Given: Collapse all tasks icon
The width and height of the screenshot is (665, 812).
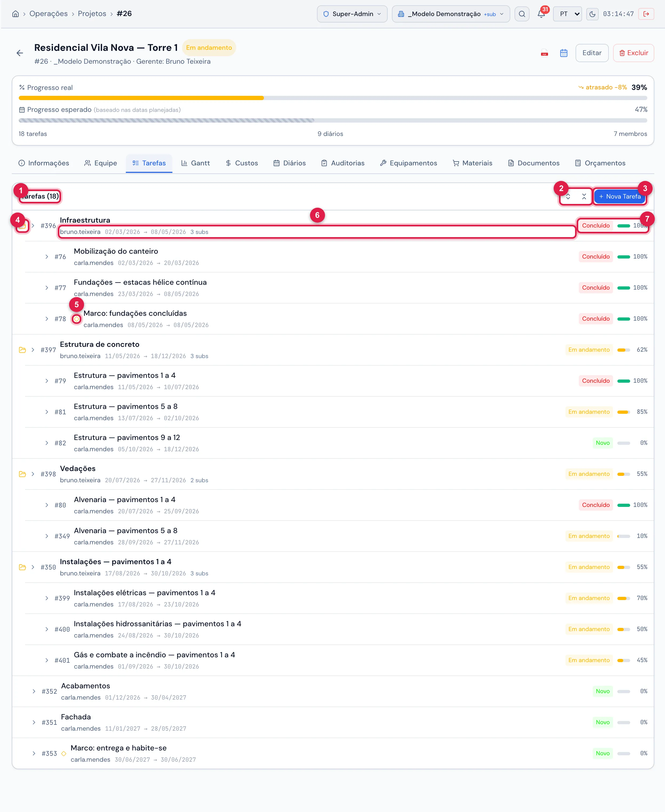Looking at the screenshot, I should [584, 196].
